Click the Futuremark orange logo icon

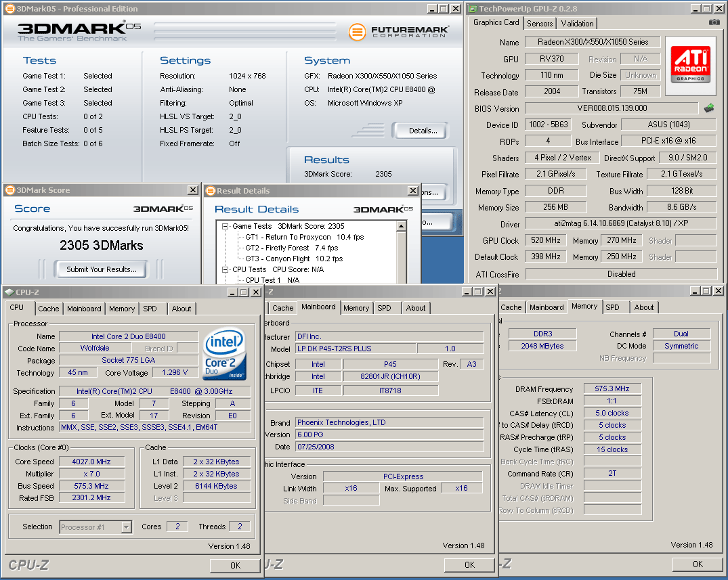tap(357, 32)
